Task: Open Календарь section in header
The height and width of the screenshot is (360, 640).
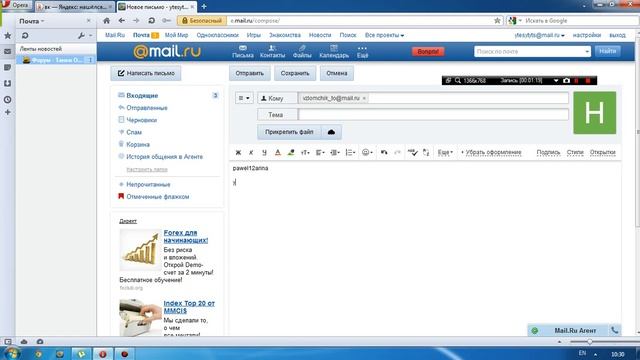Action: (334, 52)
